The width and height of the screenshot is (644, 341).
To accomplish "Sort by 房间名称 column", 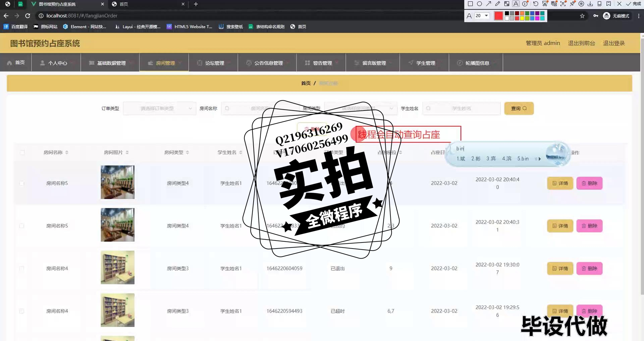I will coord(67,152).
